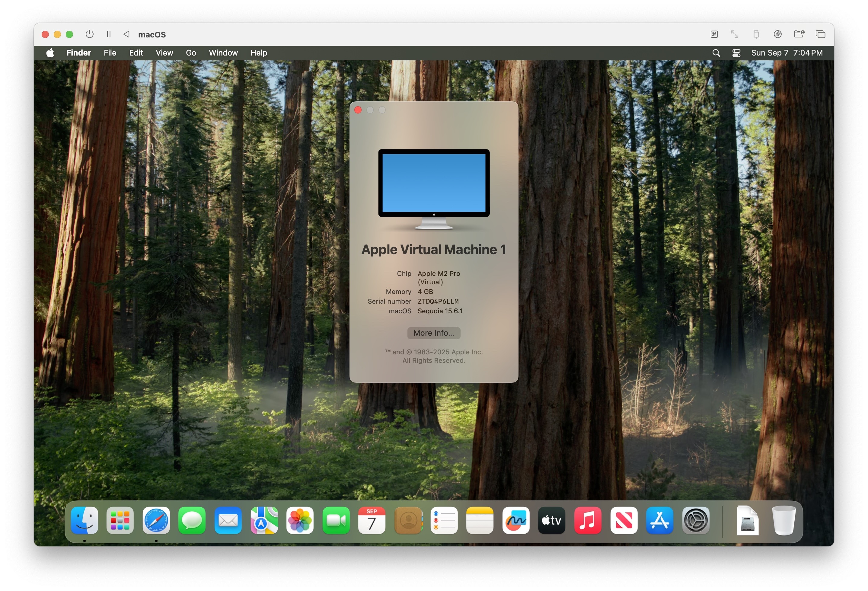Open the Finder menu
Viewport: 868px width, 591px height.
click(x=79, y=53)
